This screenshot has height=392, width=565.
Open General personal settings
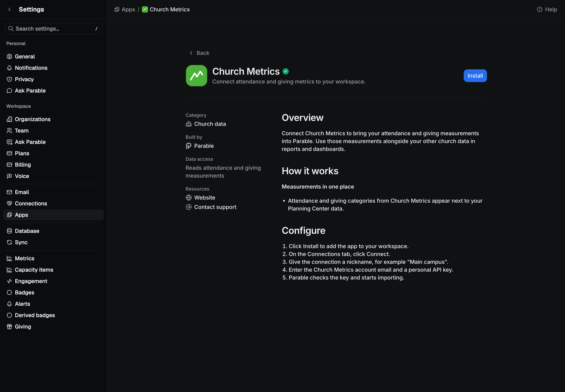[53, 56]
